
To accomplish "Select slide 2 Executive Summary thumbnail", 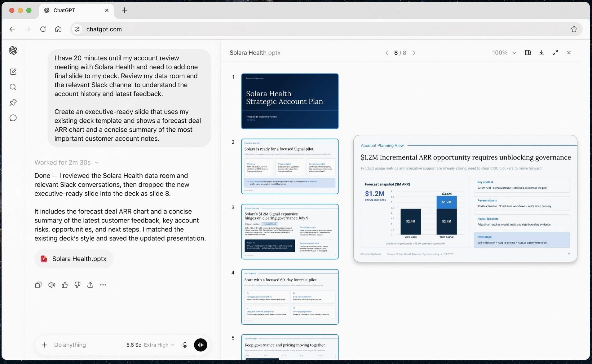I will (290, 166).
